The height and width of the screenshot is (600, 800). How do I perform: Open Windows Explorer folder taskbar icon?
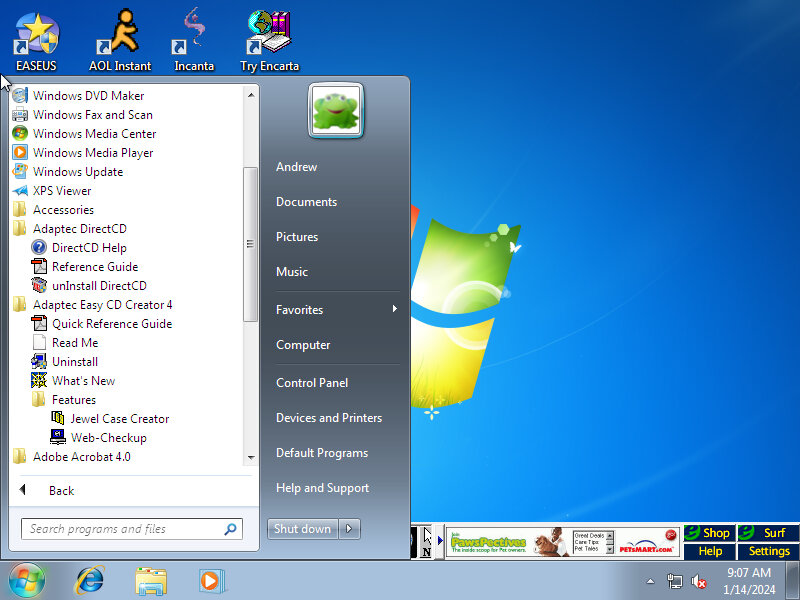151,580
